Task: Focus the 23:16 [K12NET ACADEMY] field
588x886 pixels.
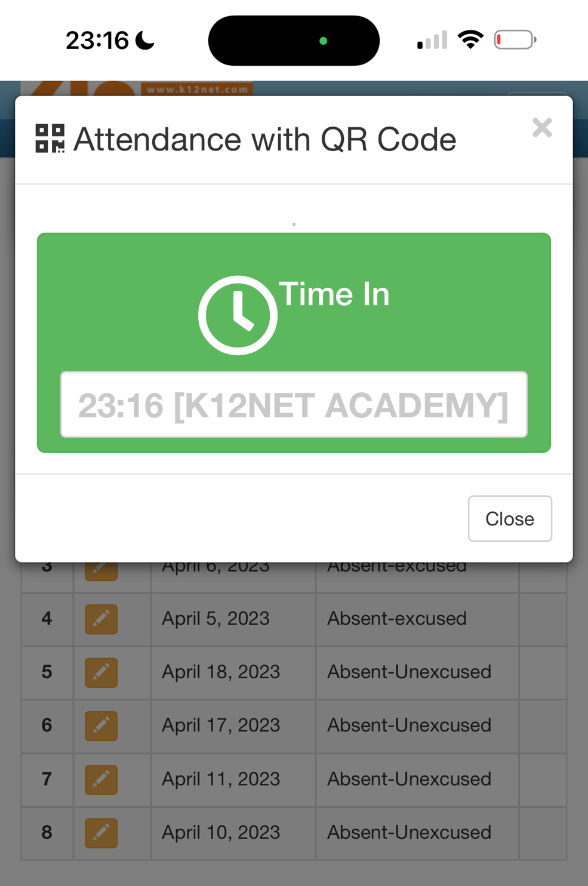Action: pyautogui.click(x=294, y=405)
